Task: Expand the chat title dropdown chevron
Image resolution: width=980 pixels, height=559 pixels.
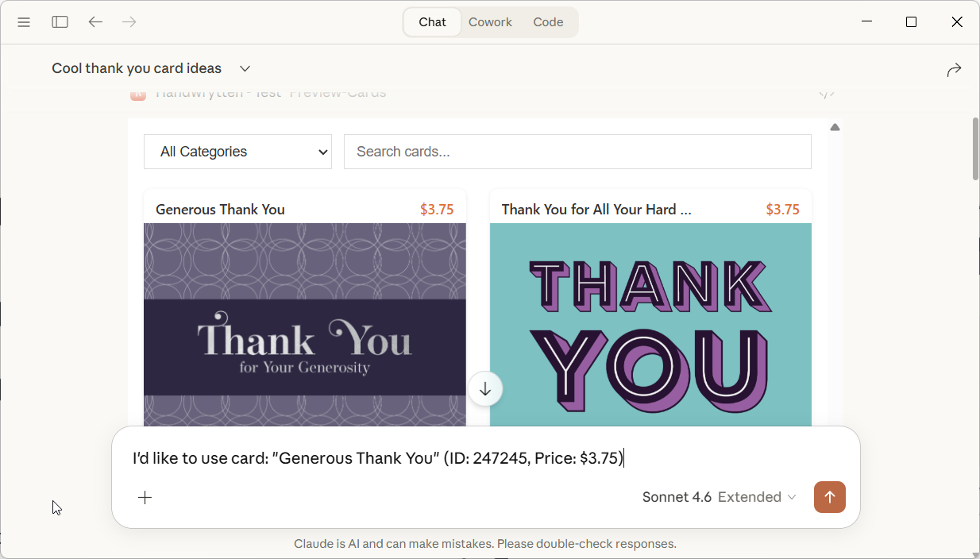Action: coord(245,69)
